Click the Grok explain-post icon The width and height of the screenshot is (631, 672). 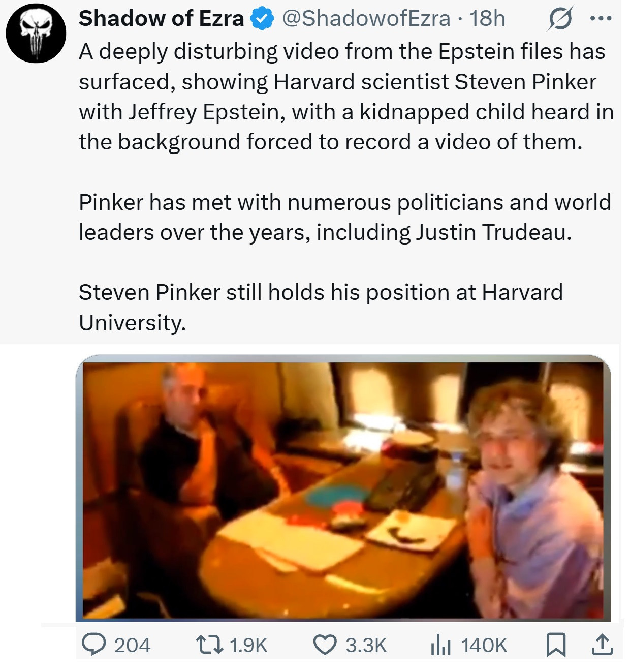[x=559, y=19]
